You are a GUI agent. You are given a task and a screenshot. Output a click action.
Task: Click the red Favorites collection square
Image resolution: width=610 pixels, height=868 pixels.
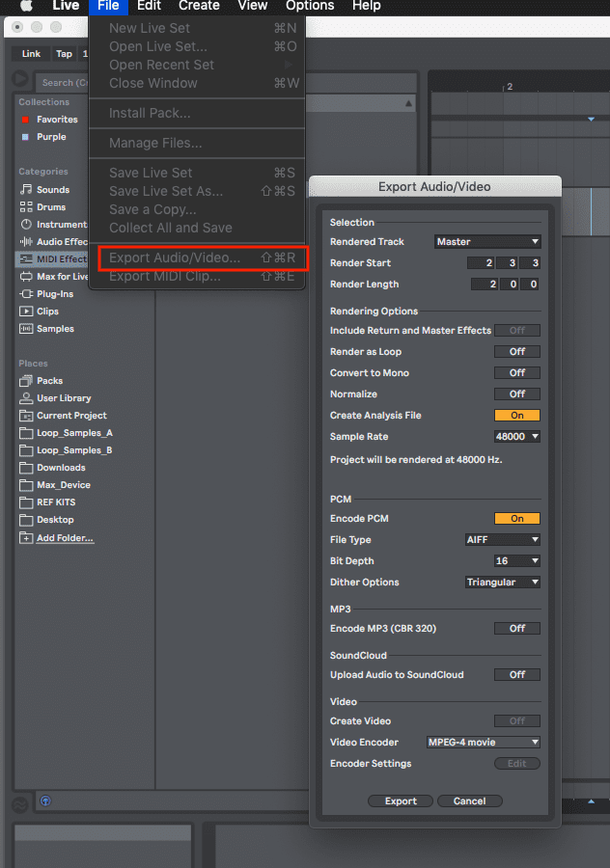(25, 120)
